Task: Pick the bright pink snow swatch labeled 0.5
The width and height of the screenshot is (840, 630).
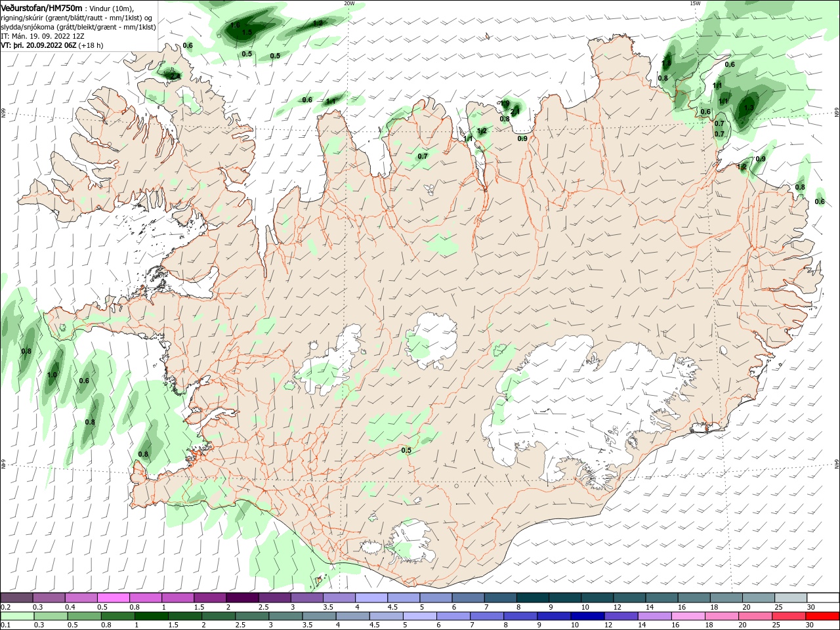Action: pyautogui.click(x=113, y=598)
